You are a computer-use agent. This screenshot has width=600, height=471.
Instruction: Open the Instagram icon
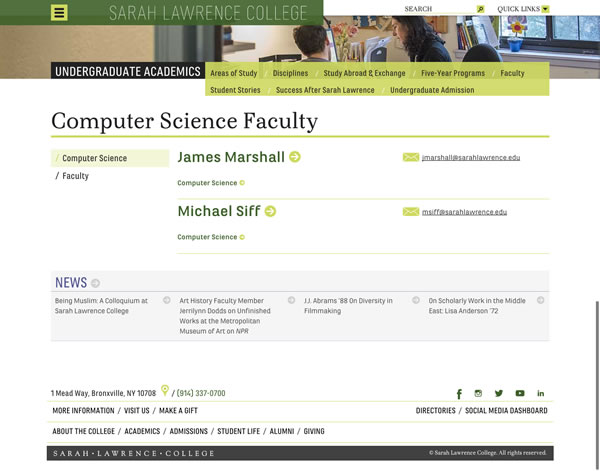click(478, 393)
